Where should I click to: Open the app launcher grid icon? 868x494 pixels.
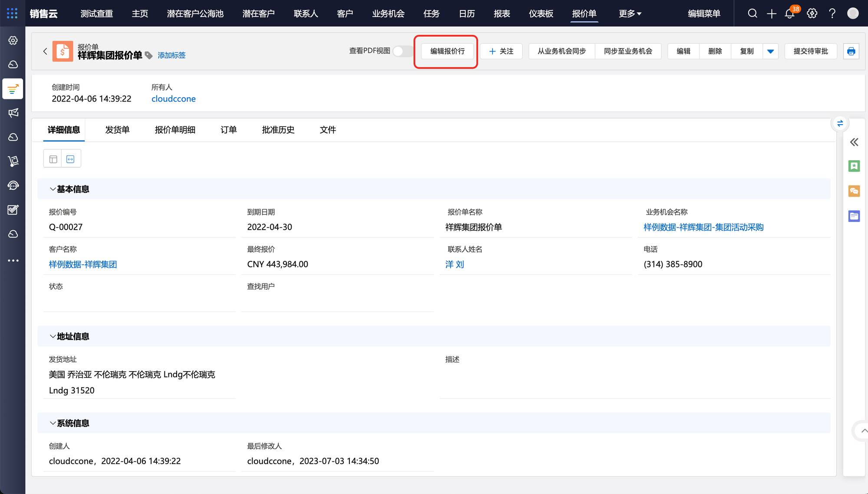click(12, 13)
